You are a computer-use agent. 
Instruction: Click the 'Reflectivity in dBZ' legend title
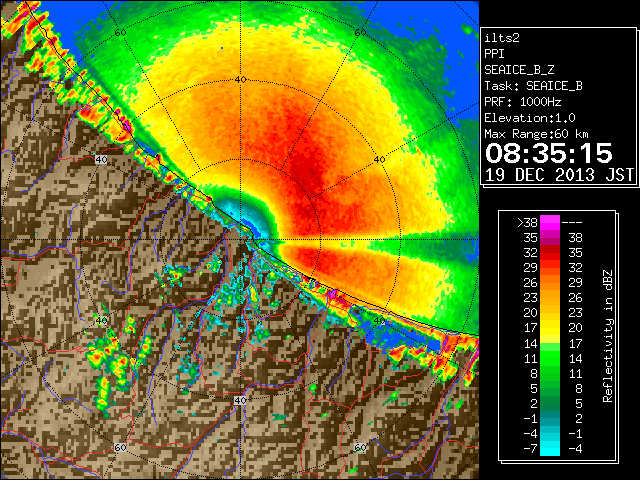click(607, 336)
